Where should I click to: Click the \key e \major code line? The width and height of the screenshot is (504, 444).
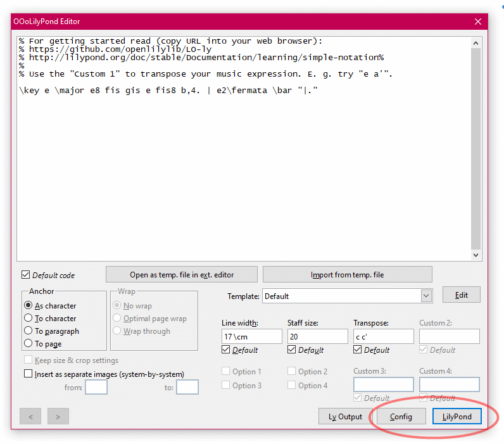(168, 91)
